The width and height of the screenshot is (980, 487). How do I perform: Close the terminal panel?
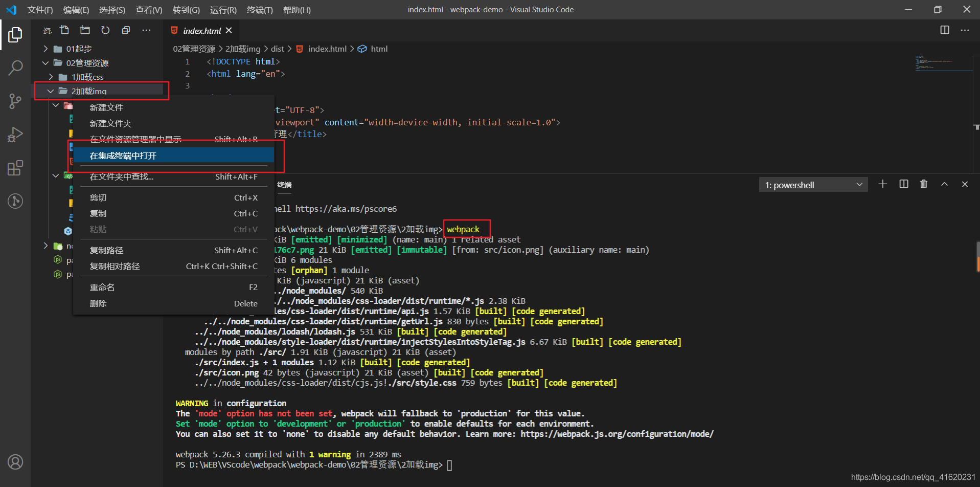coord(965,184)
